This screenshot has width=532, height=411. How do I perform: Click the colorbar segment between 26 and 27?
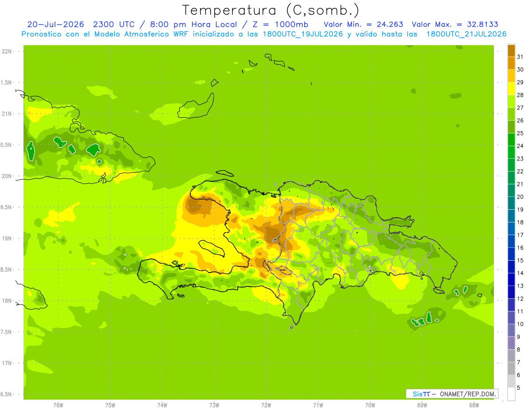tap(511, 114)
